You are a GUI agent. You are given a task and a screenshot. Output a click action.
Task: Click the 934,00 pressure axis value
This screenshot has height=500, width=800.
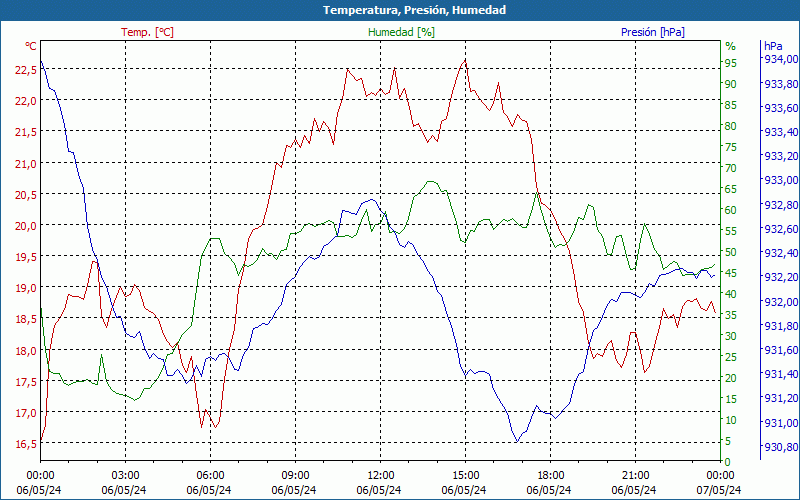click(x=781, y=59)
